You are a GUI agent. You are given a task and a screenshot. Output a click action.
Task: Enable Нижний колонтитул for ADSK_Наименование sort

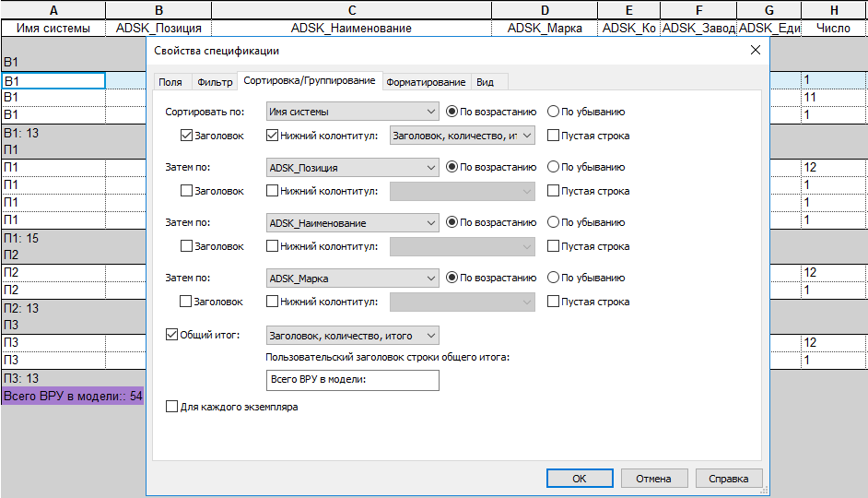pyautogui.click(x=272, y=246)
